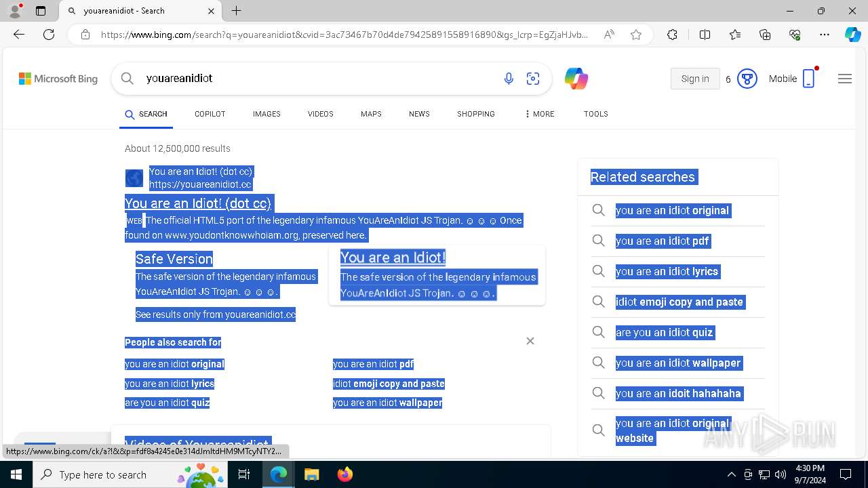Search related: you are an idiot original
The height and width of the screenshot is (488, 868).
coord(672,211)
